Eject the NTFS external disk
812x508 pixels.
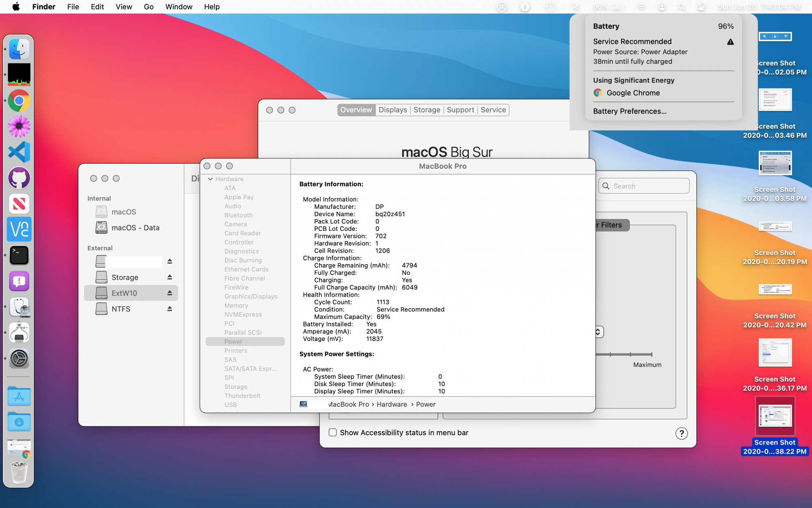pos(170,309)
